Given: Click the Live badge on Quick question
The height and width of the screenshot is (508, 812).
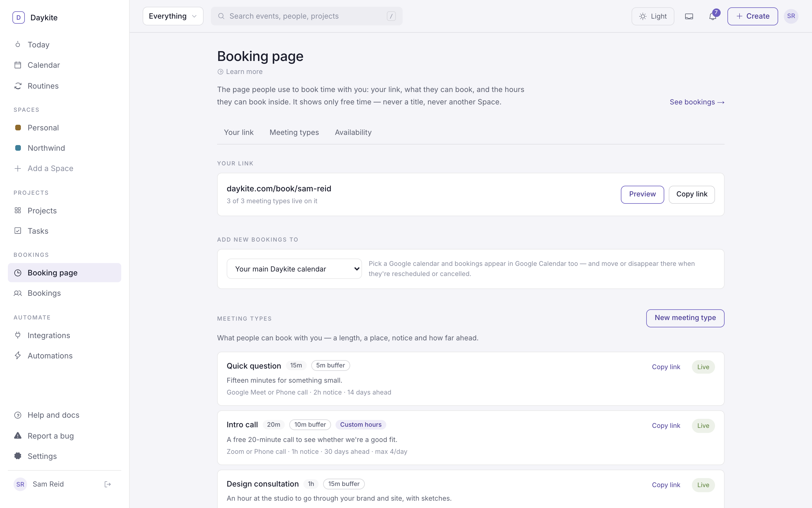Looking at the screenshot, I should [703, 367].
